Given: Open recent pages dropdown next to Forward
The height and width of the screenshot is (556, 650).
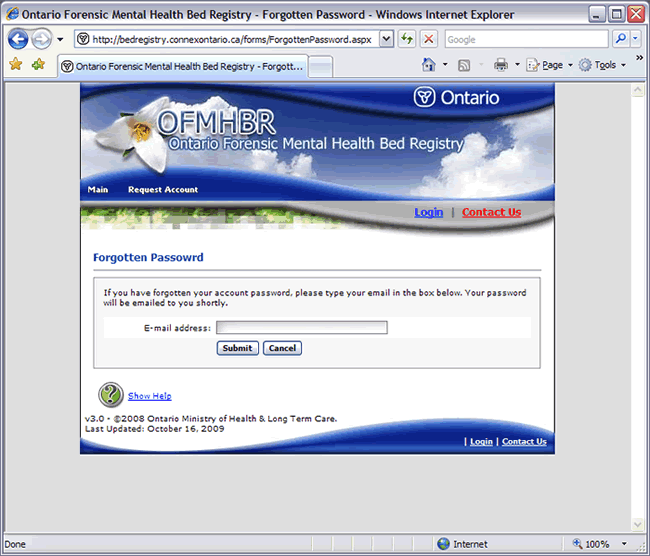Looking at the screenshot, I should click(x=60, y=40).
